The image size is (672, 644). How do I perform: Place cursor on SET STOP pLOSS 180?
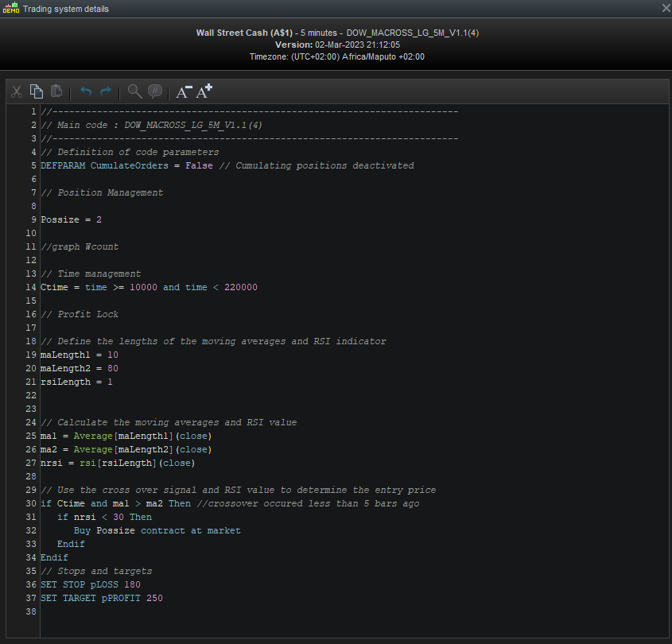pyautogui.click(x=90, y=584)
